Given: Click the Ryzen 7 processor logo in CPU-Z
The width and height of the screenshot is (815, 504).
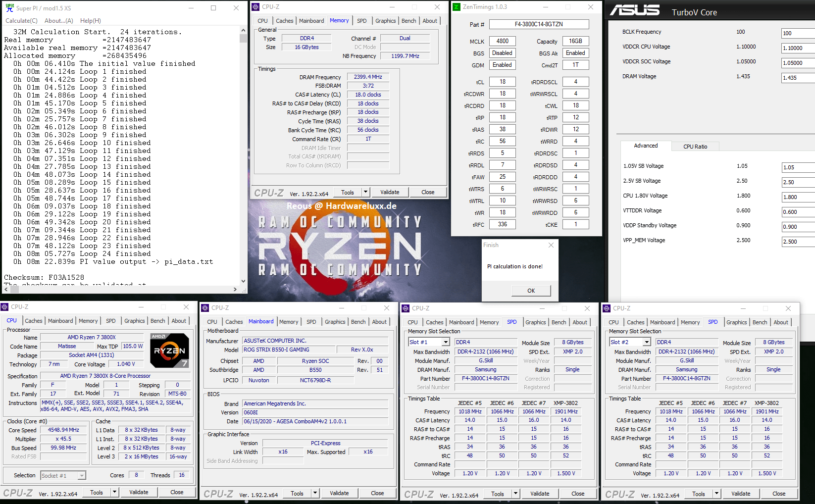Looking at the screenshot, I should 169,351.
